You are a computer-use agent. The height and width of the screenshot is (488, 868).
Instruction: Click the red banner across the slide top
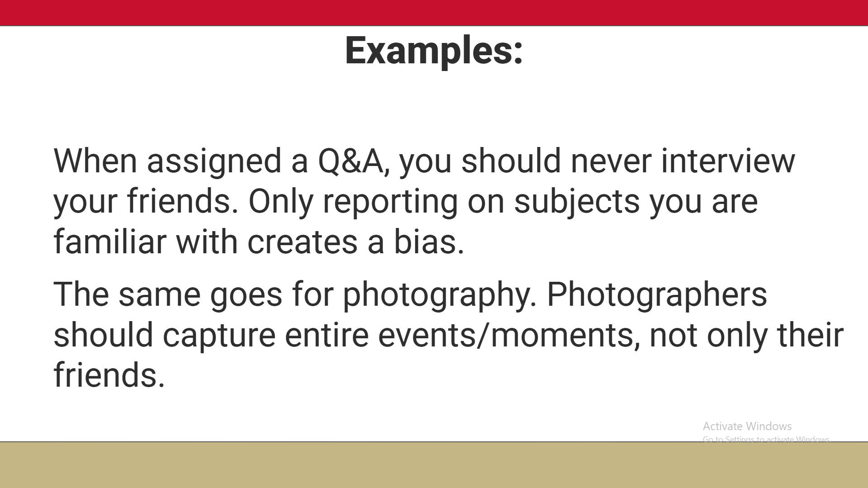click(434, 13)
